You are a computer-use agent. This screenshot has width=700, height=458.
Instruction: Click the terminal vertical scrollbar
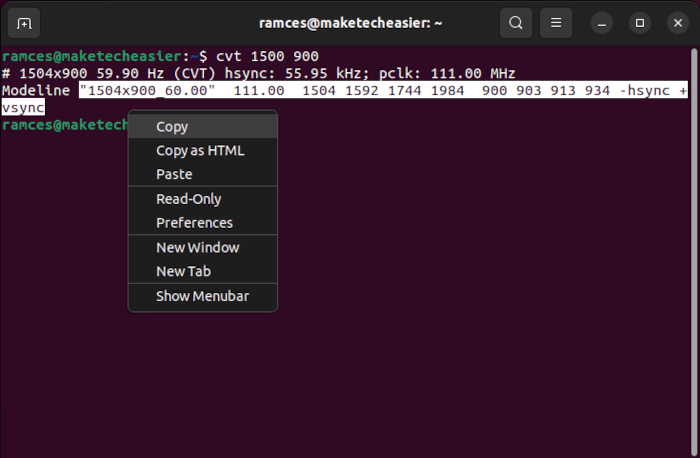pyautogui.click(x=694, y=250)
